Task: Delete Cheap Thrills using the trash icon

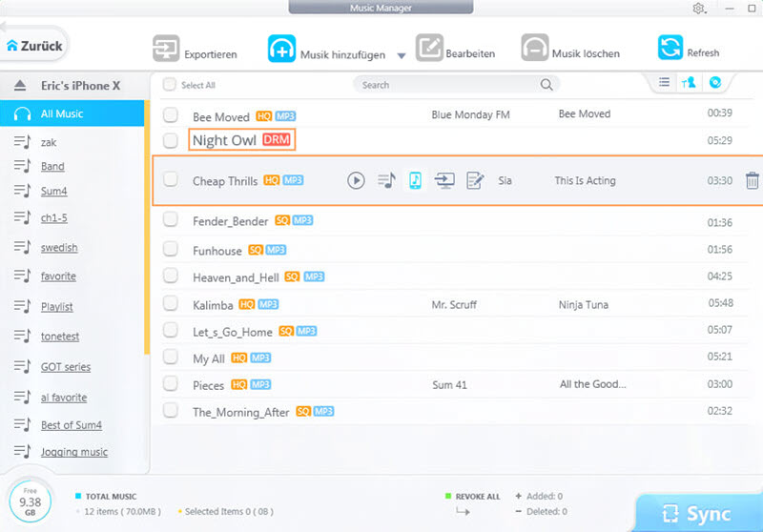Action: point(752,180)
